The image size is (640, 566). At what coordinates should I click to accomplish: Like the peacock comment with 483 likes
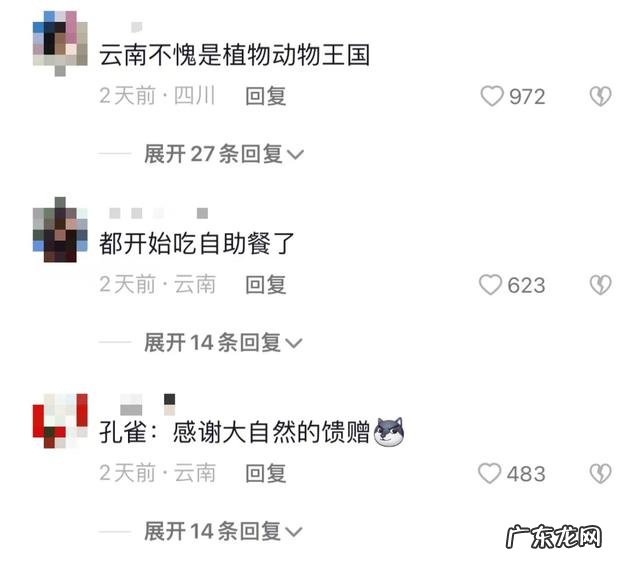tap(489, 473)
